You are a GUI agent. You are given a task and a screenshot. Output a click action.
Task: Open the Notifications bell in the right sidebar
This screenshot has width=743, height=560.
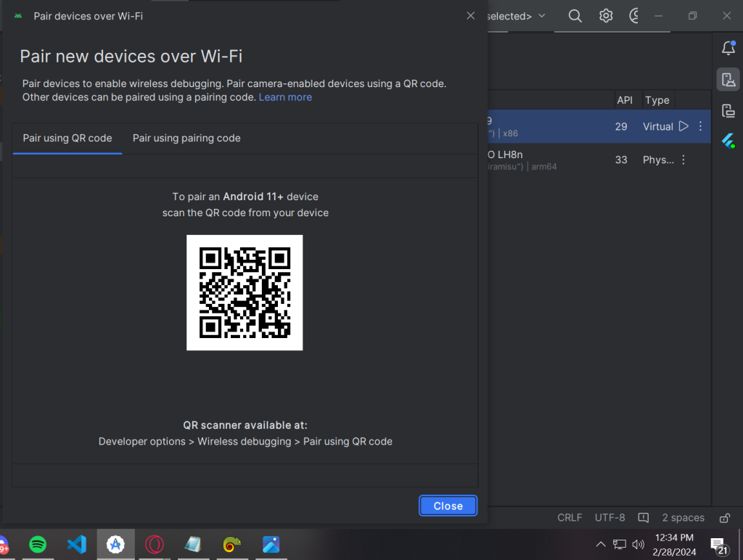coord(728,48)
